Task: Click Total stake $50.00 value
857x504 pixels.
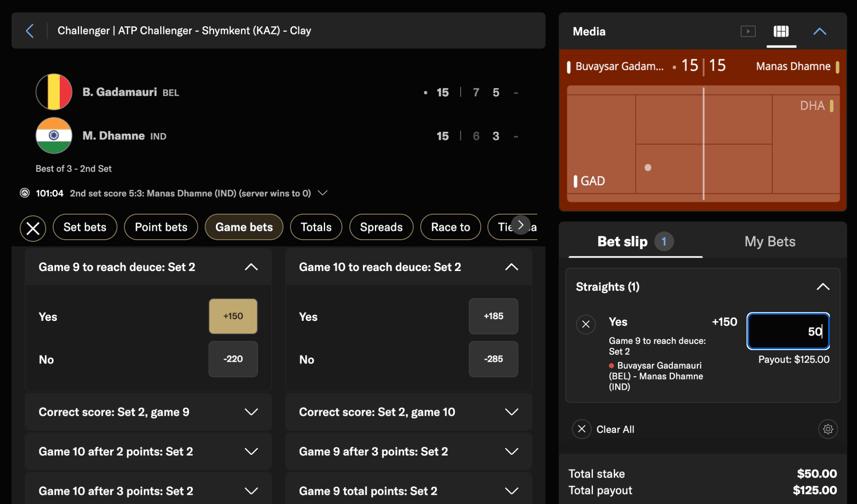Action: tap(817, 473)
